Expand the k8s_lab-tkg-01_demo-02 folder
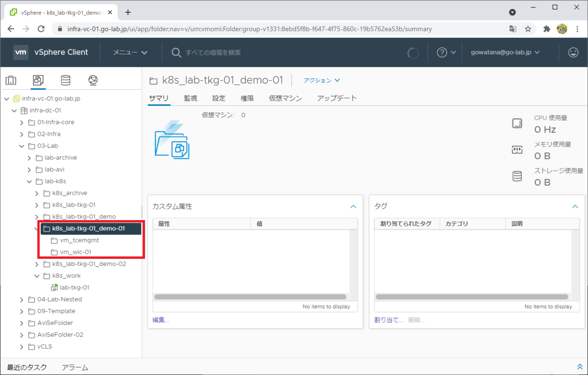Image resolution: width=588 pixels, height=375 pixels. point(37,264)
